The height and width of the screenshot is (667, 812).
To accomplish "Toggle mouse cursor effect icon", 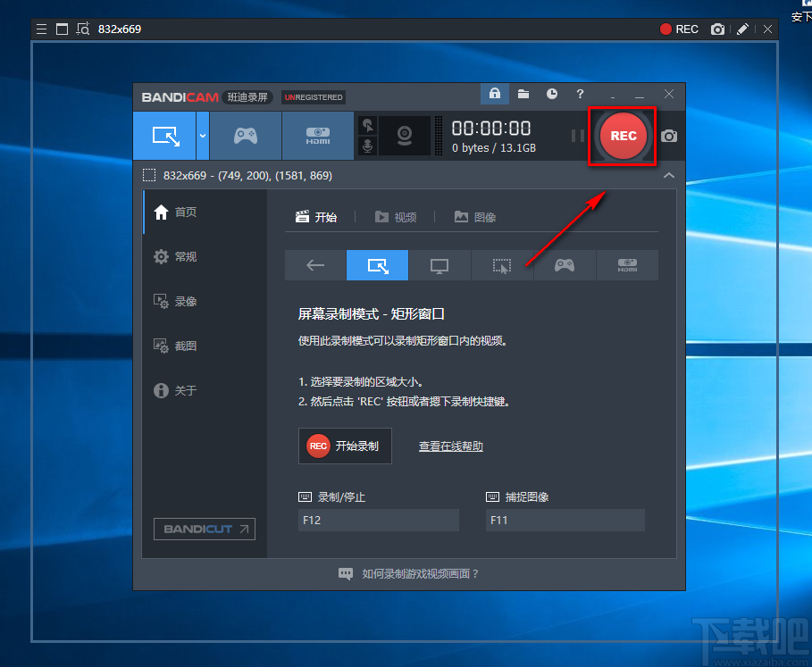I will [368, 126].
